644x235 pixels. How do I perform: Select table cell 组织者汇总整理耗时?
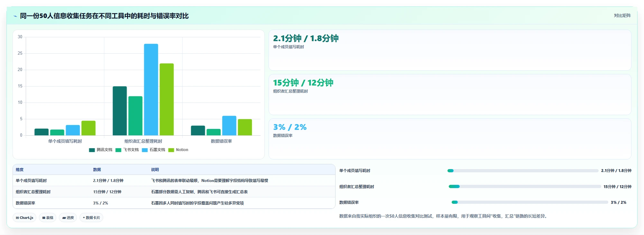[x=33, y=192]
